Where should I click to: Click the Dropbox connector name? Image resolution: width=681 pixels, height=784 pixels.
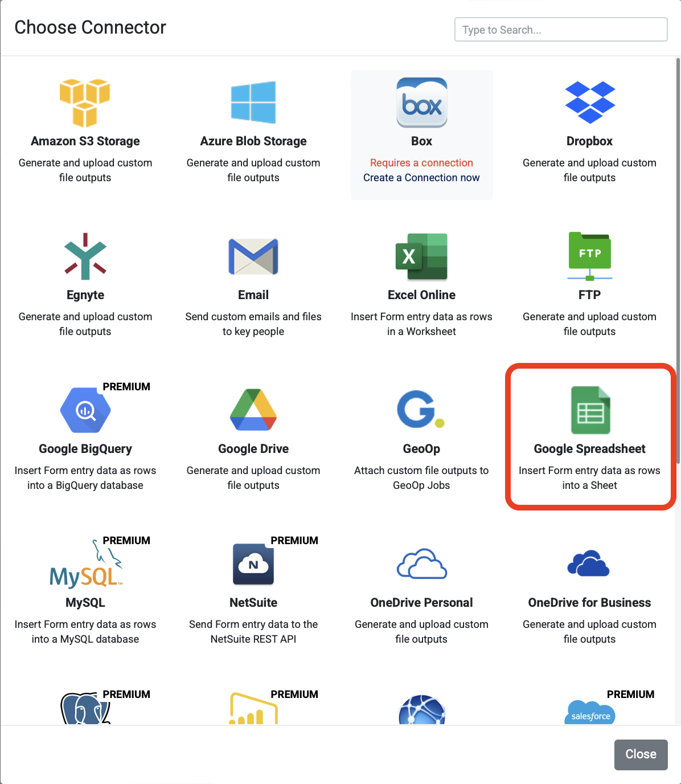589,141
